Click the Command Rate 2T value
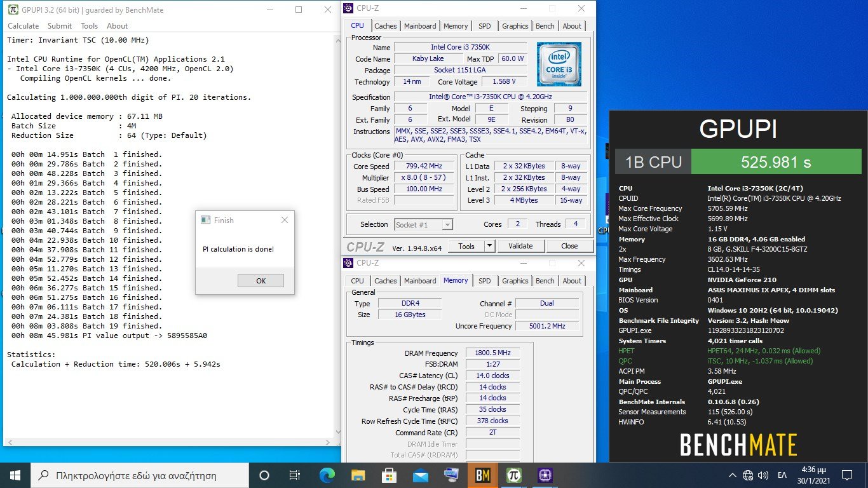The width and height of the screenshot is (868, 488). (492, 433)
